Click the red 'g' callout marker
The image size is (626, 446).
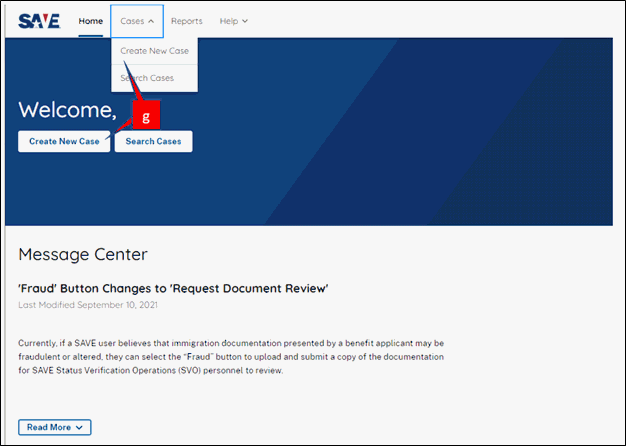[x=147, y=115]
